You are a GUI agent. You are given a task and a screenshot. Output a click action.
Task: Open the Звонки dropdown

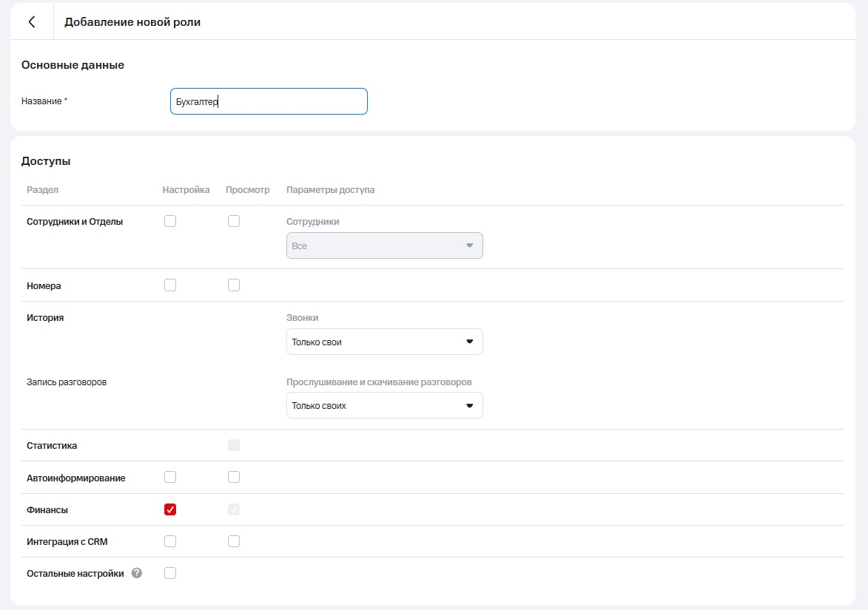point(384,342)
